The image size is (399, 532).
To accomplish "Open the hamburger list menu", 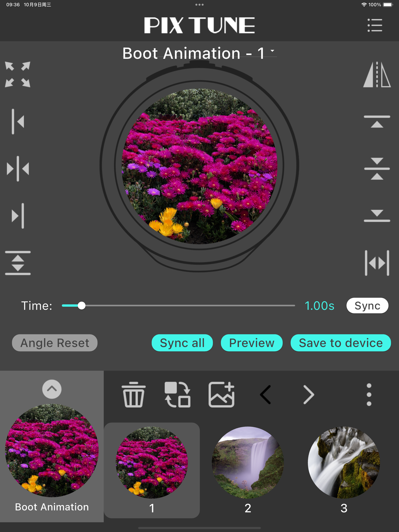I will [375, 25].
